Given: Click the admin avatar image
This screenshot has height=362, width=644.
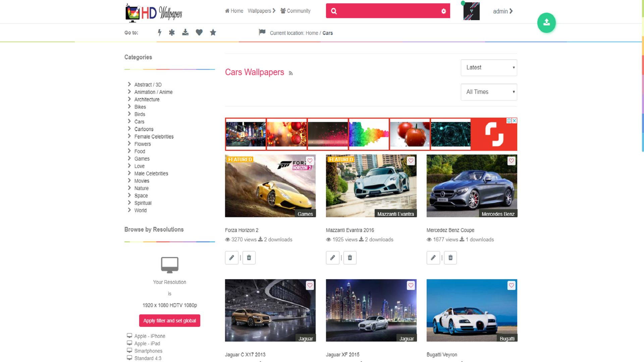Looking at the screenshot, I should [x=471, y=11].
